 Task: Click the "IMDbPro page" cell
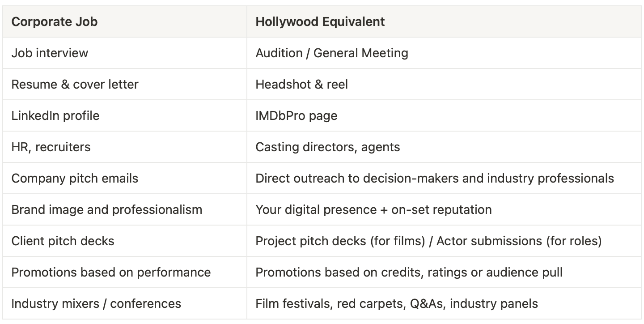pos(297,115)
